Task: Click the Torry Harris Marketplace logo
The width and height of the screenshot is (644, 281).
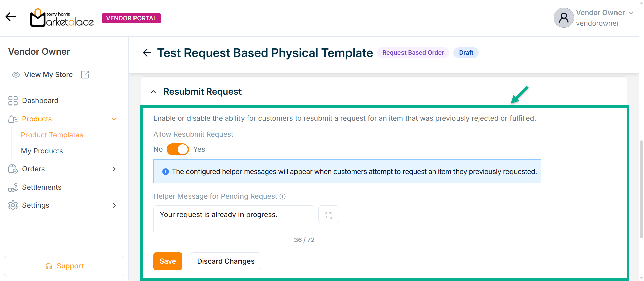Action: click(62, 18)
